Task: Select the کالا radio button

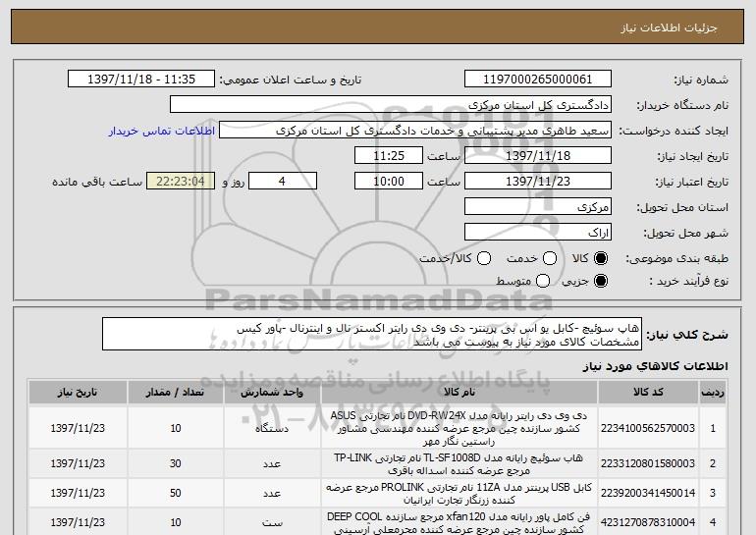Action: pyautogui.click(x=601, y=258)
